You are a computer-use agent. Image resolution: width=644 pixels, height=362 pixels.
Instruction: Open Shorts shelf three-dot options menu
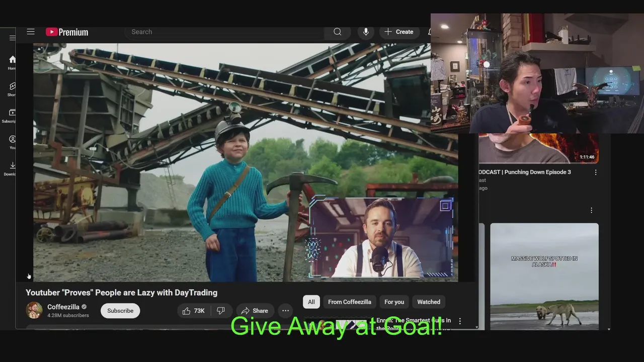pos(591,210)
